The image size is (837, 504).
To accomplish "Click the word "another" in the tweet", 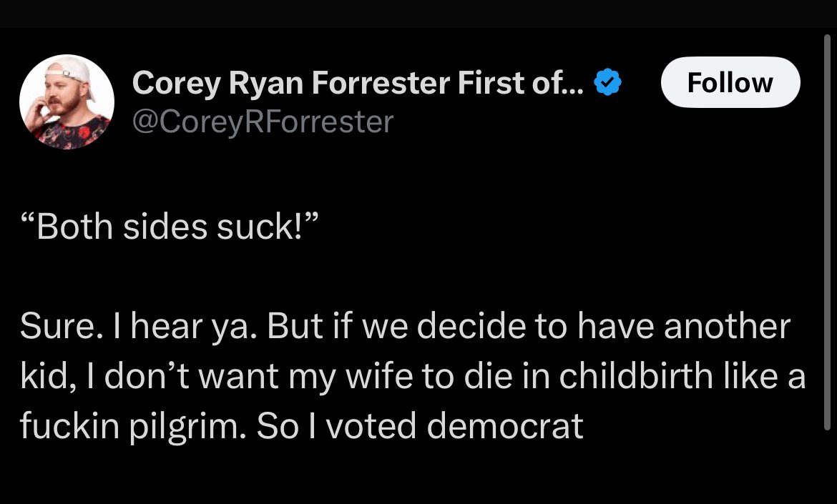I will 727,327.
